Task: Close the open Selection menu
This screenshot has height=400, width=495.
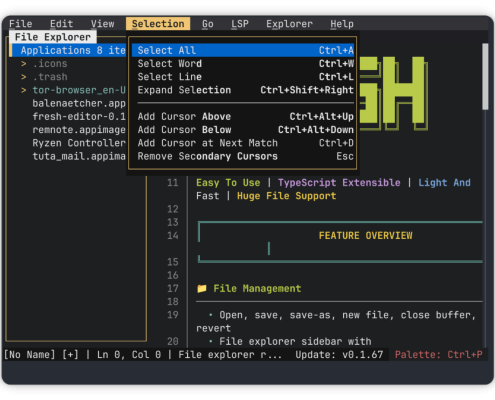Action: pyautogui.click(x=158, y=24)
